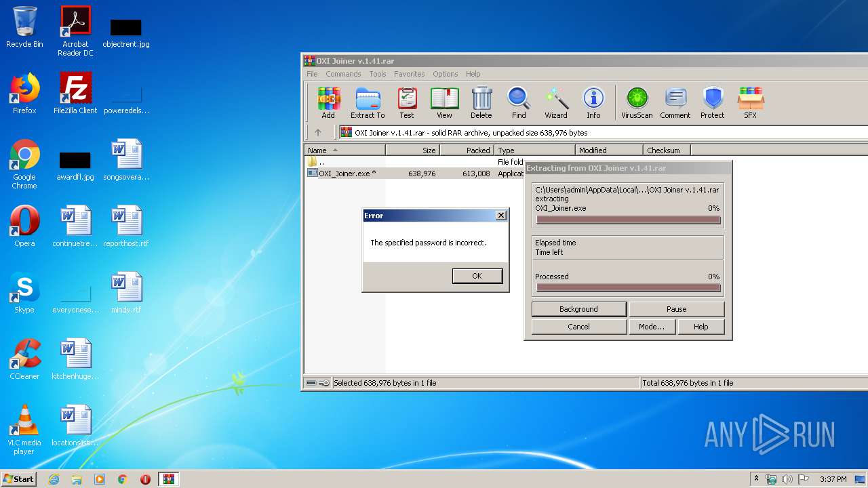Click the SFX toolbar icon
868x488 pixels.
coord(750,103)
